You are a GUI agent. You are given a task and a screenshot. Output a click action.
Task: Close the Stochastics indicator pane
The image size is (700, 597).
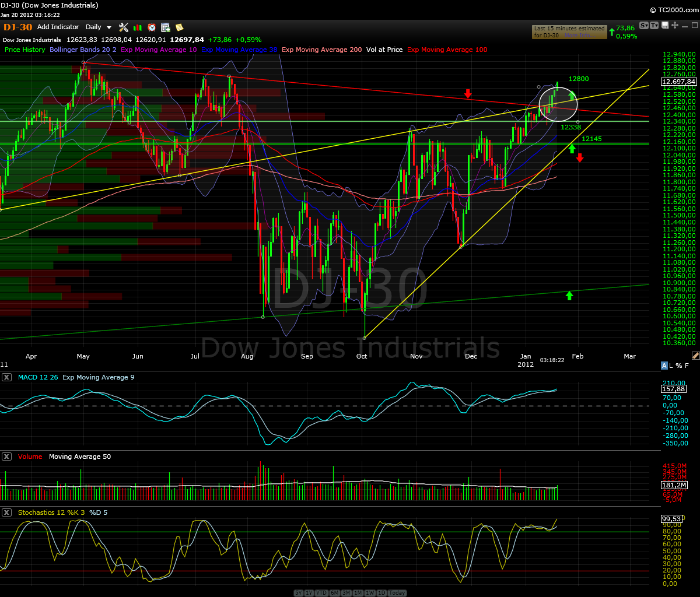6,512
